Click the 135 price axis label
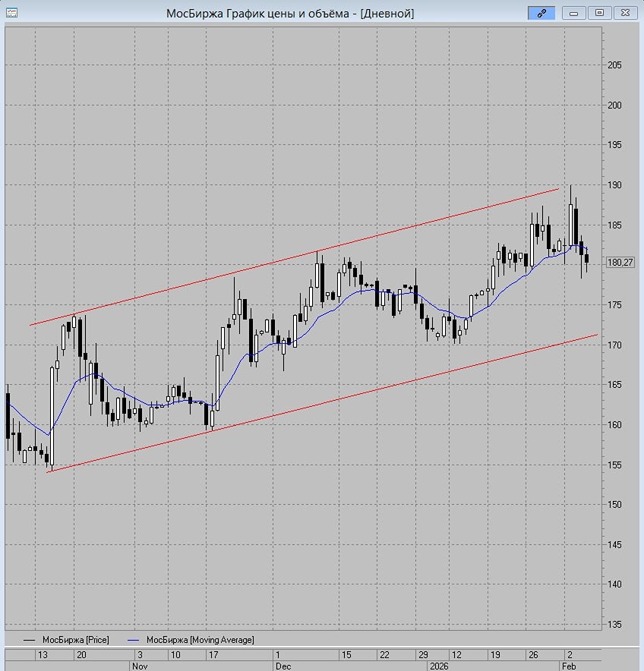 614,625
